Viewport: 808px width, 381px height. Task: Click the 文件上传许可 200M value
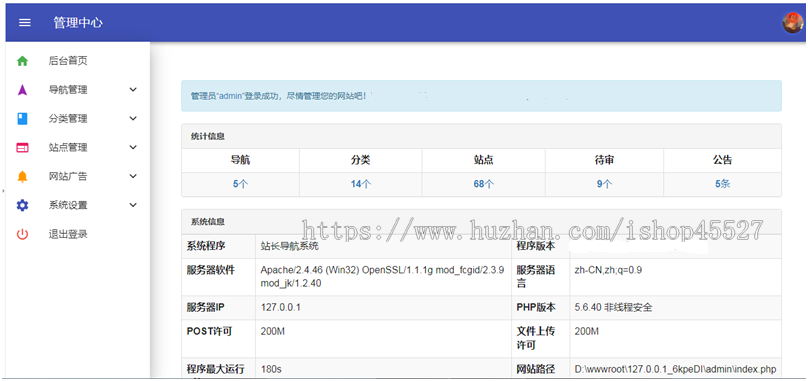click(586, 332)
